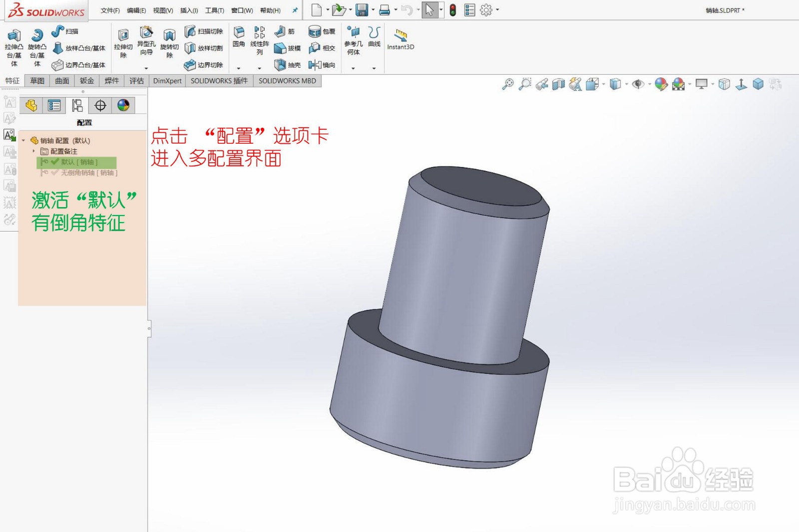799x532 pixels.
Task: Open the PropertyManager tab
Action: click(x=54, y=105)
